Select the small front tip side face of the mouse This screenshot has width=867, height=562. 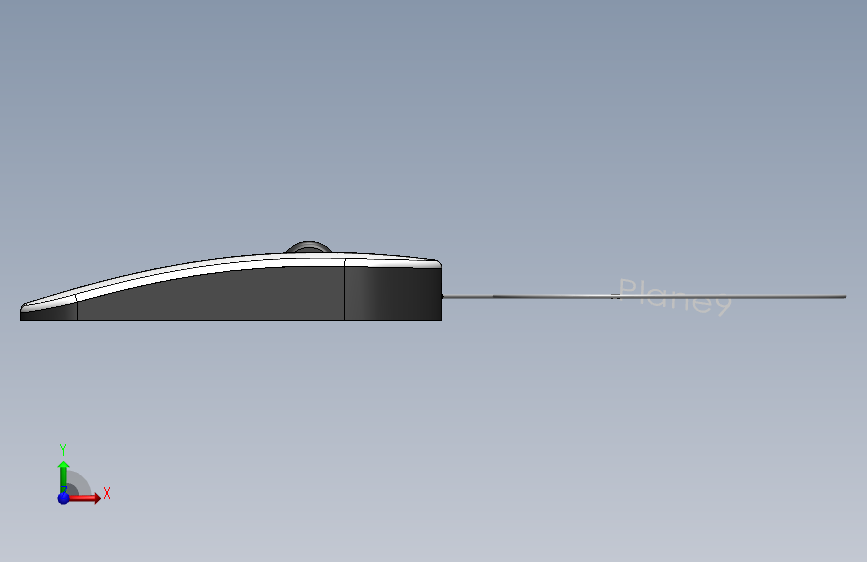pos(49,311)
